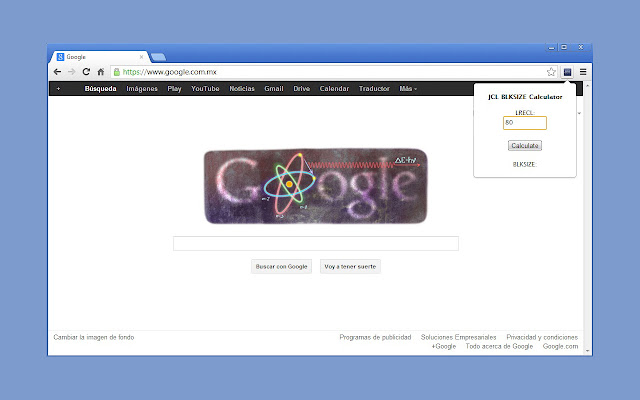Open the JCL BLKSIZE extension icon
The height and width of the screenshot is (400, 640).
tap(567, 72)
